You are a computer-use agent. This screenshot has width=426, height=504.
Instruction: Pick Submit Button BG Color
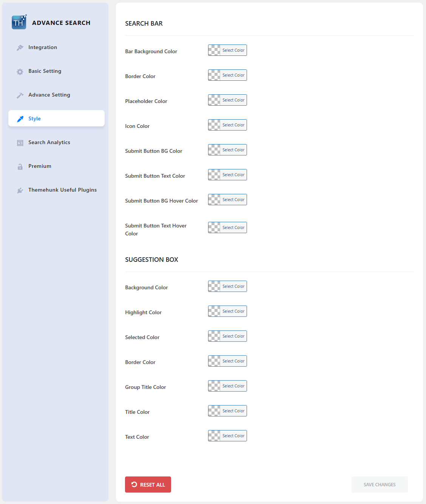click(x=227, y=150)
